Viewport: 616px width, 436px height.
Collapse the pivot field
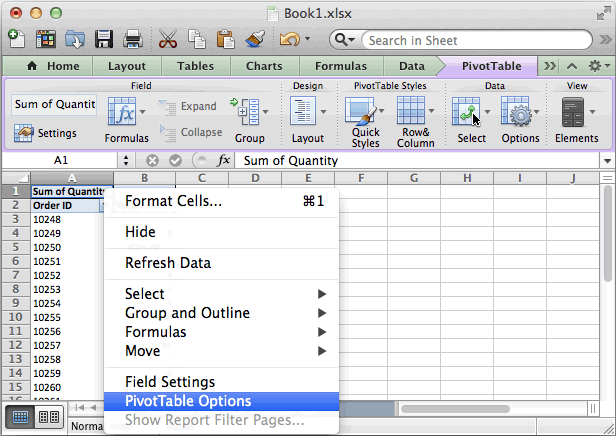pyautogui.click(x=191, y=132)
